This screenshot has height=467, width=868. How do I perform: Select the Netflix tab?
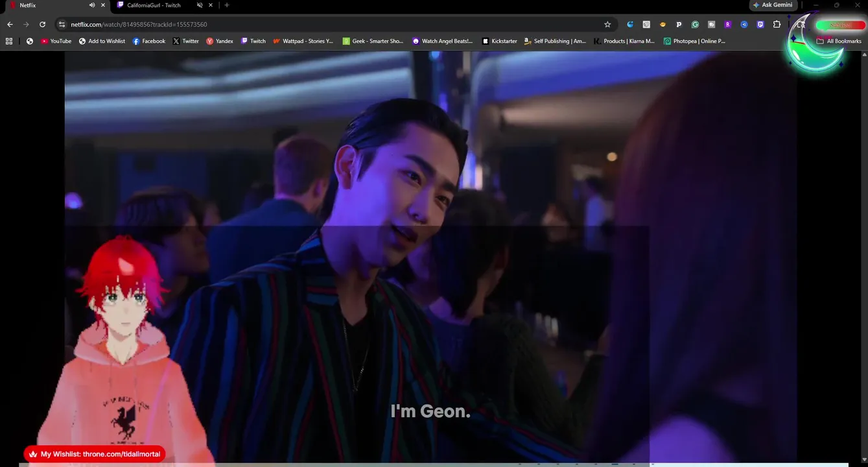pyautogui.click(x=28, y=5)
